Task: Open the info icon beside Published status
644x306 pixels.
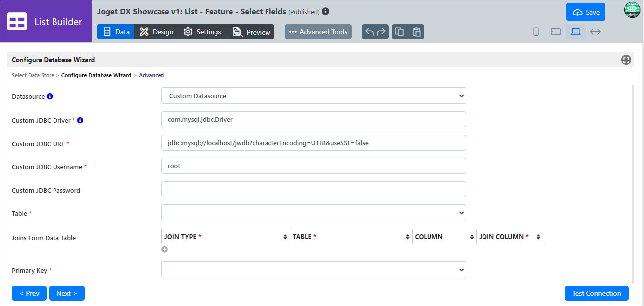Action: coord(325,11)
